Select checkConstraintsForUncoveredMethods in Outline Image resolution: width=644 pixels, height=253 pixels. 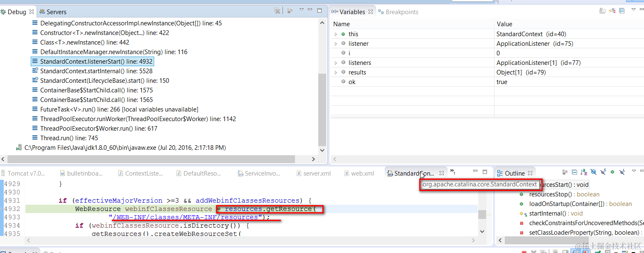[x=581, y=223]
